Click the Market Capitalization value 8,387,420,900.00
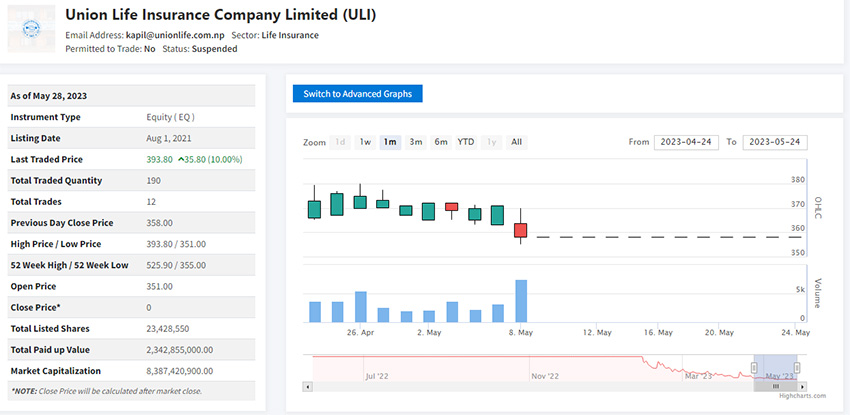Image resolution: width=850 pixels, height=415 pixels. click(x=179, y=371)
